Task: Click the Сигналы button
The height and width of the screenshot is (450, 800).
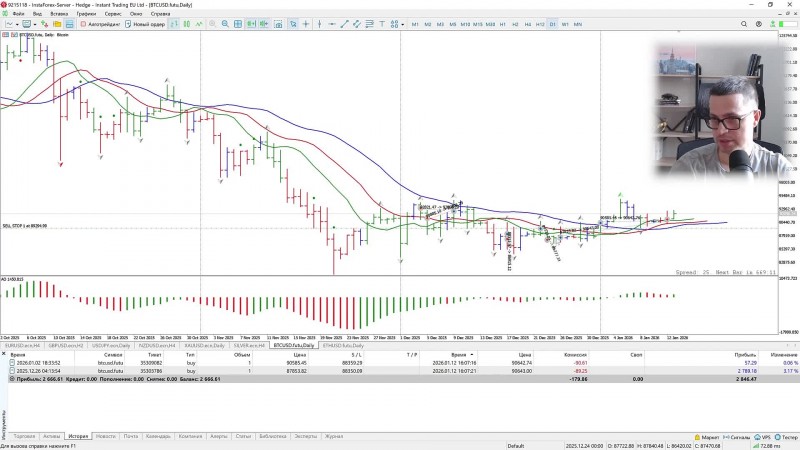Action: coord(736,437)
